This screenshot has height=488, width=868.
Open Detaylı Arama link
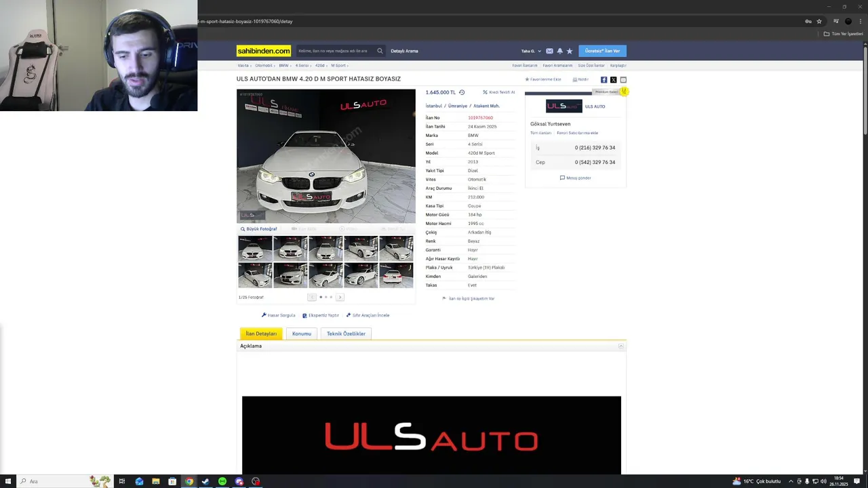tap(404, 51)
